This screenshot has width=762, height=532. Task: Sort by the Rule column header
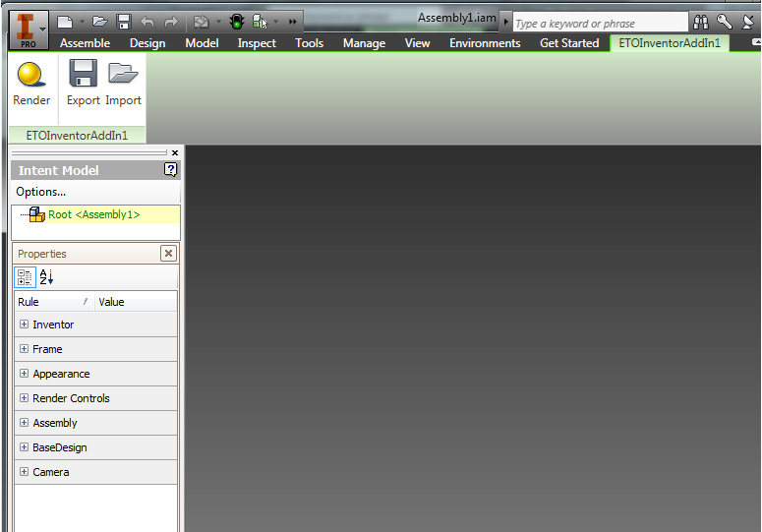tap(54, 302)
